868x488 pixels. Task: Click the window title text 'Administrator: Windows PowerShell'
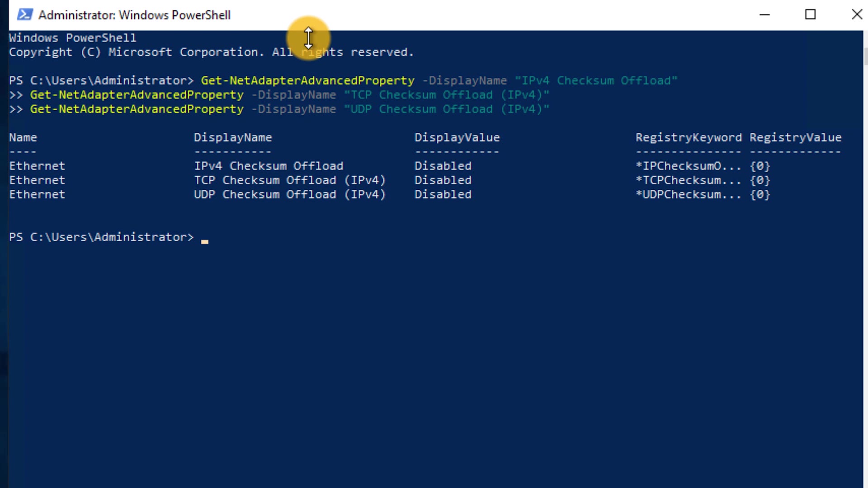pyautogui.click(x=134, y=15)
